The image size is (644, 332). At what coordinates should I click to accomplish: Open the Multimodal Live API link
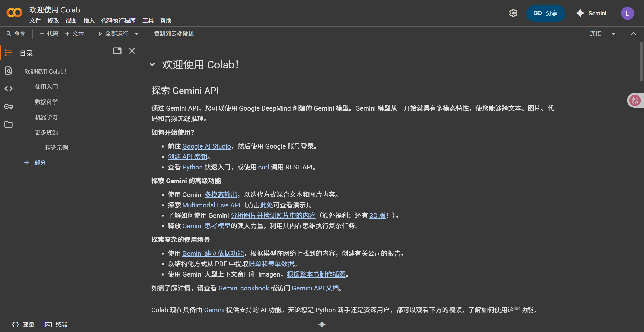(x=211, y=205)
